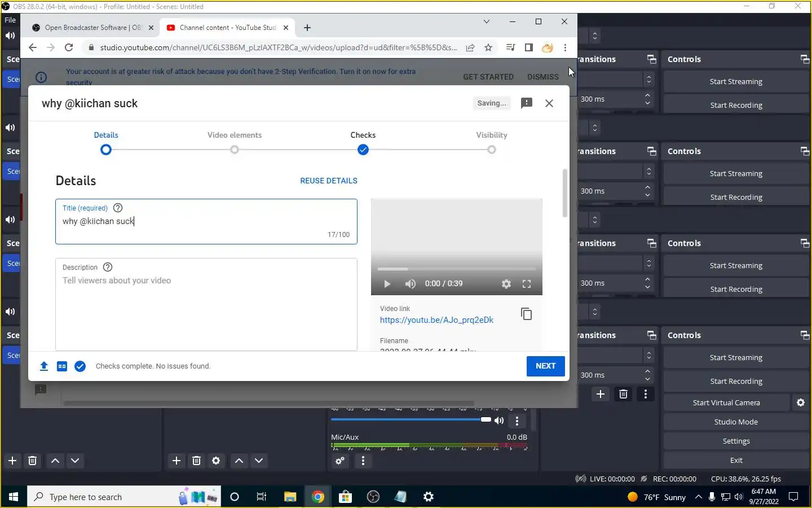Screen dimensions: 812x508
Task: Open Windows Task View from taskbar
Action: point(262,497)
